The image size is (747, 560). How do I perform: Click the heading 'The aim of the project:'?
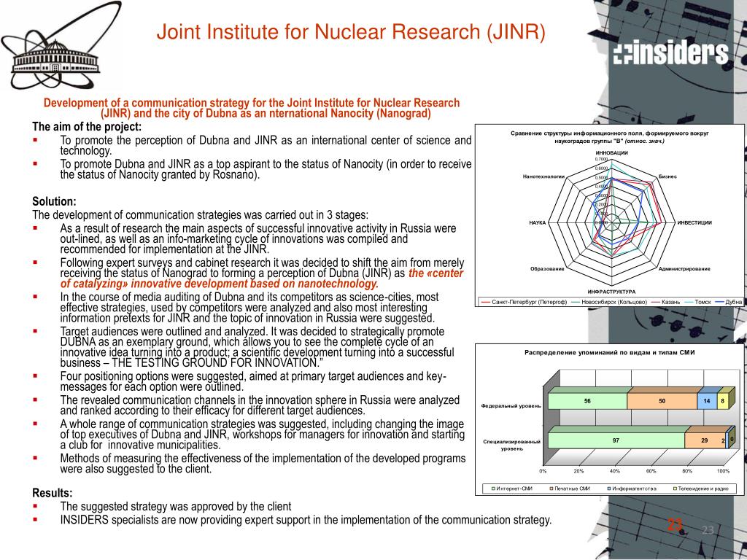coord(87,127)
